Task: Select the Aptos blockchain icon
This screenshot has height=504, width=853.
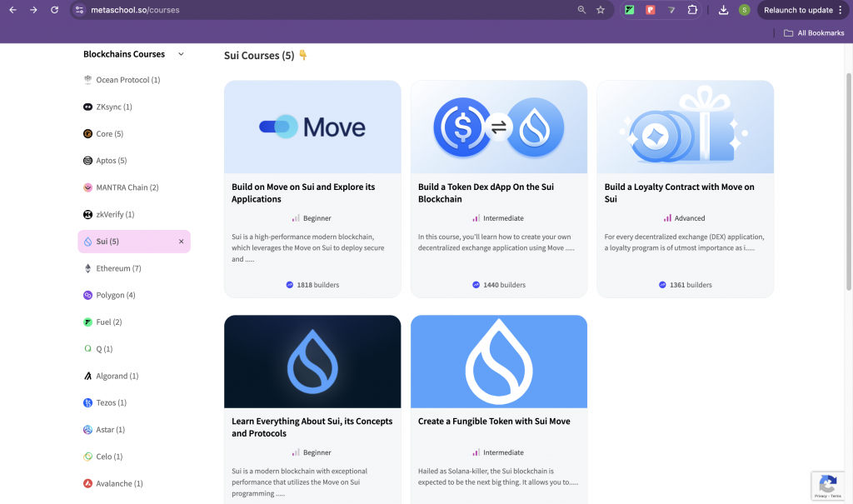Action: click(x=87, y=160)
